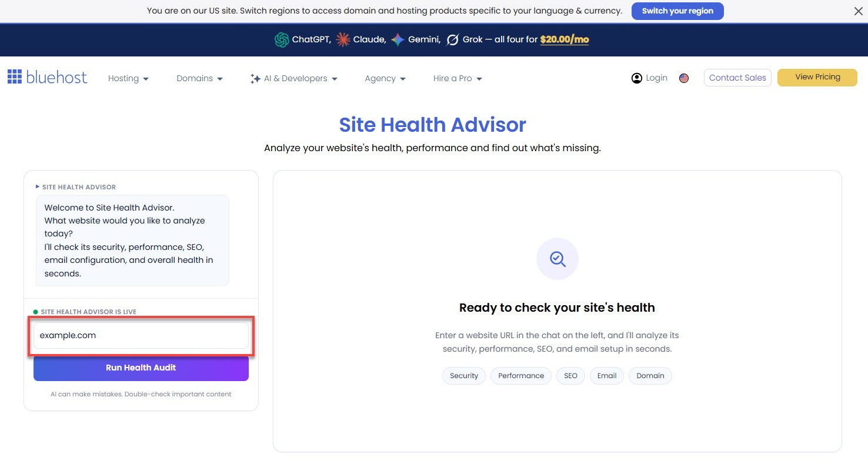Image resolution: width=868 pixels, height=464 pixels.
Task: Click the magnifier checkmark icon in results panel
Action: (557, 259)
